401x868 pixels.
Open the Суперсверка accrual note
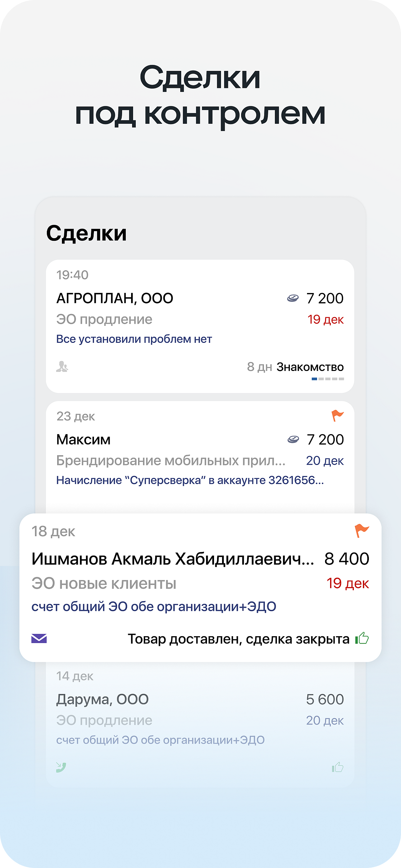[190, 480]
